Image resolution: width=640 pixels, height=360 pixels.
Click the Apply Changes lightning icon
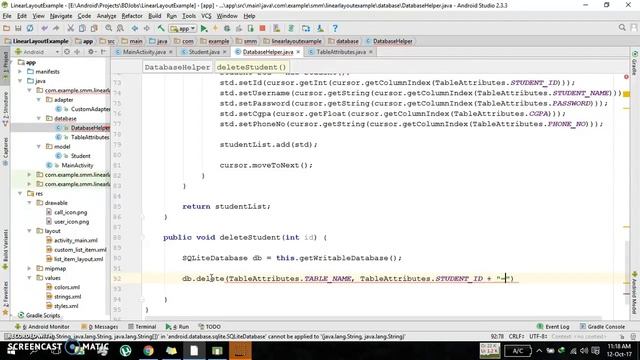[216, 28]
